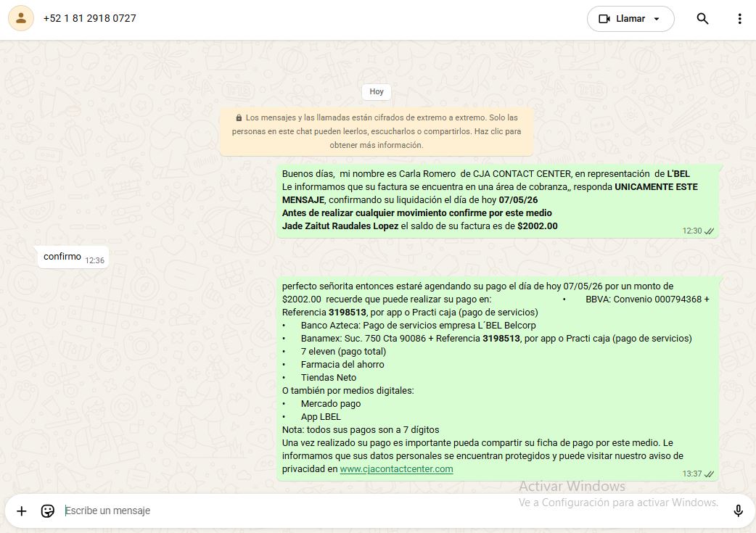Click the 'Banco Azteca' payment line
Screen dimensions: 756x533
click(418, 326)
